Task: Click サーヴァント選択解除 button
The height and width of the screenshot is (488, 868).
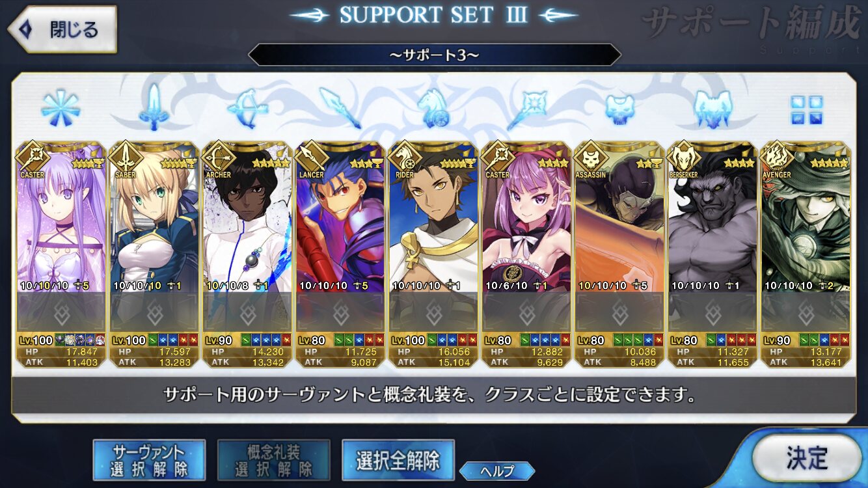Action: pyautogui.click(x=149, y=460)
